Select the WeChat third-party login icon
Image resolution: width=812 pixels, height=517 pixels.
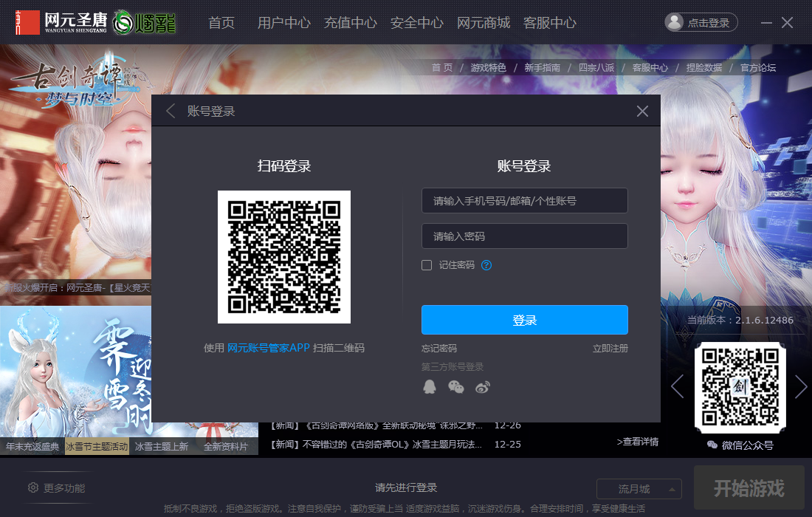pos(455,386)
